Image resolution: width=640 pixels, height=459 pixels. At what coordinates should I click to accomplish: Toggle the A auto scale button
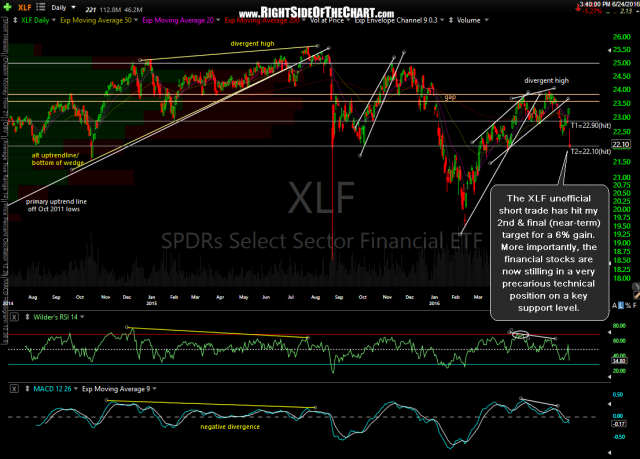(614, 305)
